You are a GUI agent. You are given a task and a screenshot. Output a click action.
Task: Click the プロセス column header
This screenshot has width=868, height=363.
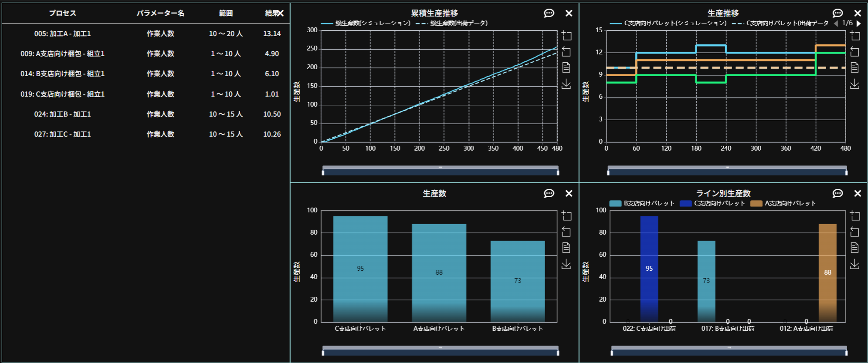click(x=62, y=13)
